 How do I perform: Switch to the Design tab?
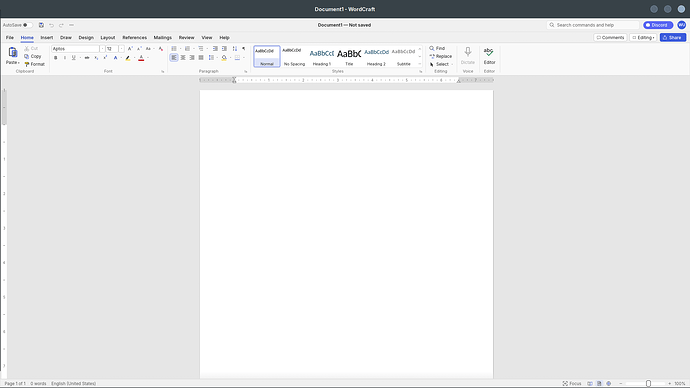pyautogui.click(x=86, y=38)
